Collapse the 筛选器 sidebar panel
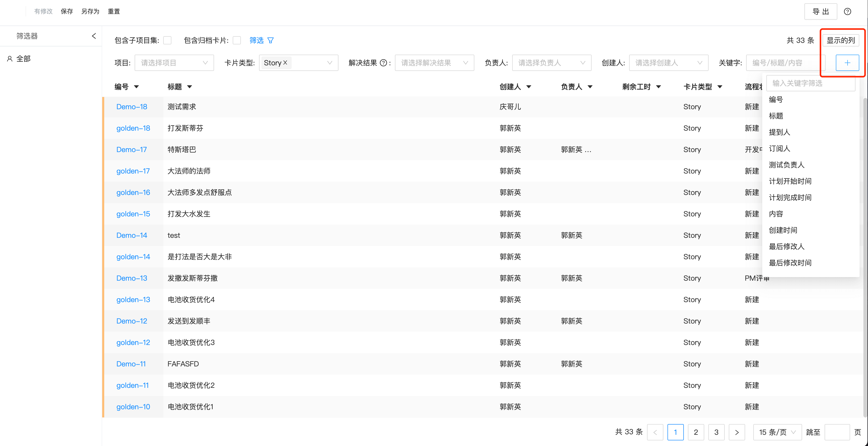The height and width of the screenshot is (446, 868). tap(94, 36)
